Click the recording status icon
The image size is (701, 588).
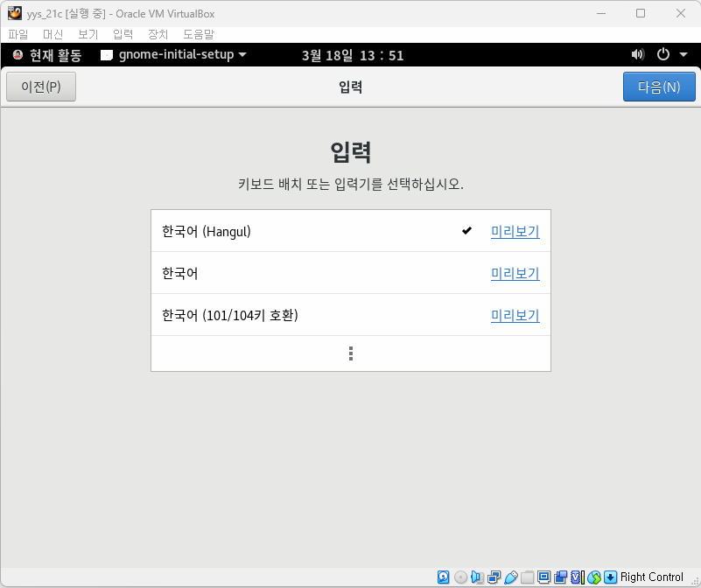[560, 577]
